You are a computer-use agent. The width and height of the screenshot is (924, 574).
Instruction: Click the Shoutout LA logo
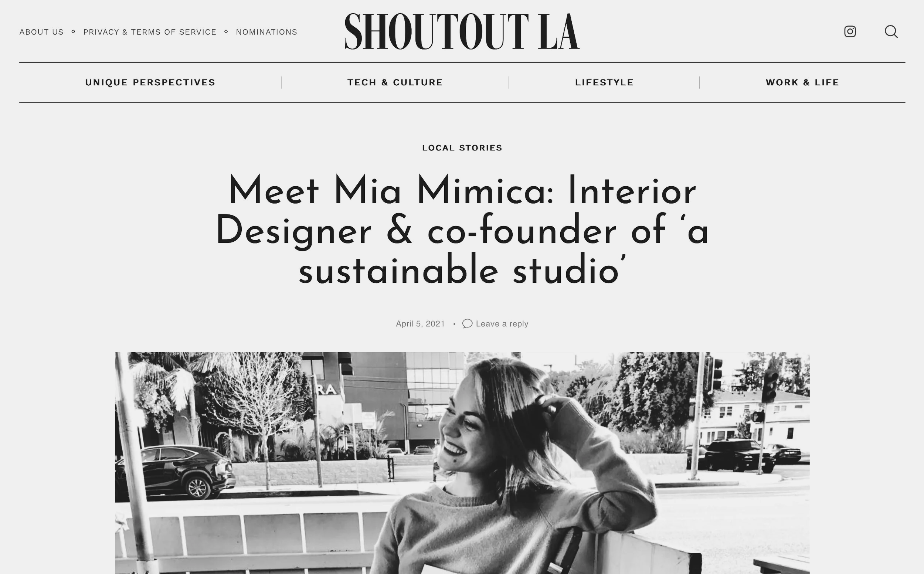tap(462, 31)
